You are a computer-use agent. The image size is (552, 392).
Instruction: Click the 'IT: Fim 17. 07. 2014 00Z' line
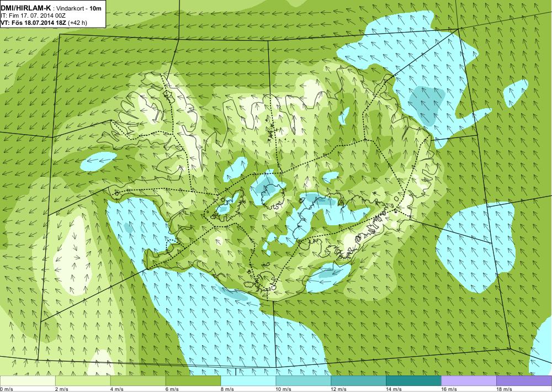33,16
